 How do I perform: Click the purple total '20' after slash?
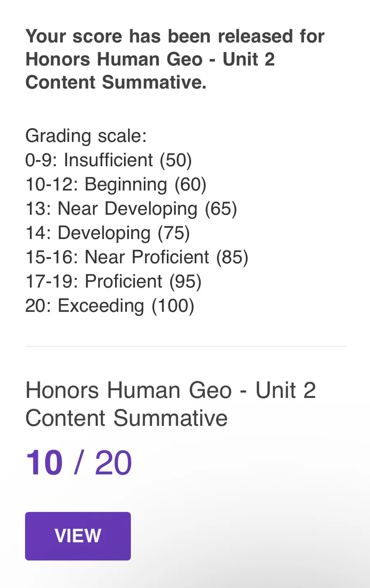click(x=113, y=463)
